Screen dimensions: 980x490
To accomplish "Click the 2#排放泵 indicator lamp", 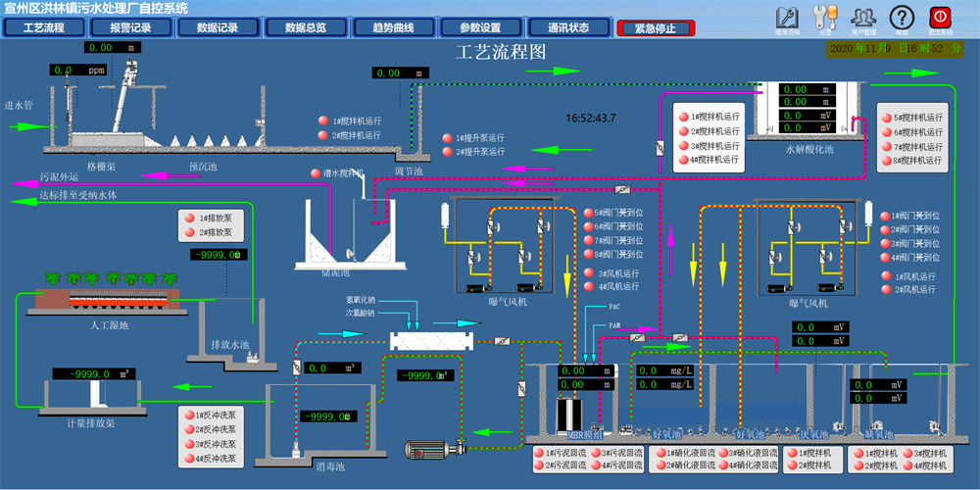I will point(189,233).
